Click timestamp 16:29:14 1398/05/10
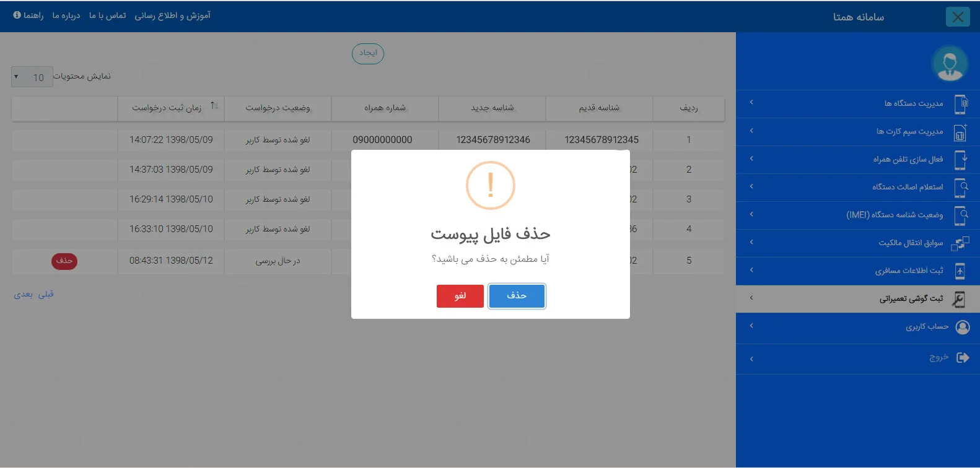This screenshot has width=980, height=468. tap(171, 199)
